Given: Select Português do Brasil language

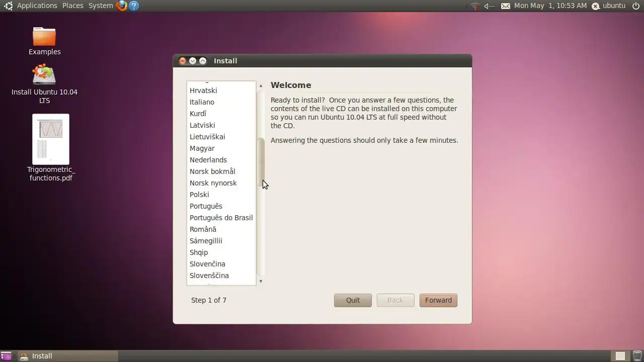Looking at the screenshot, I should 221,218.
